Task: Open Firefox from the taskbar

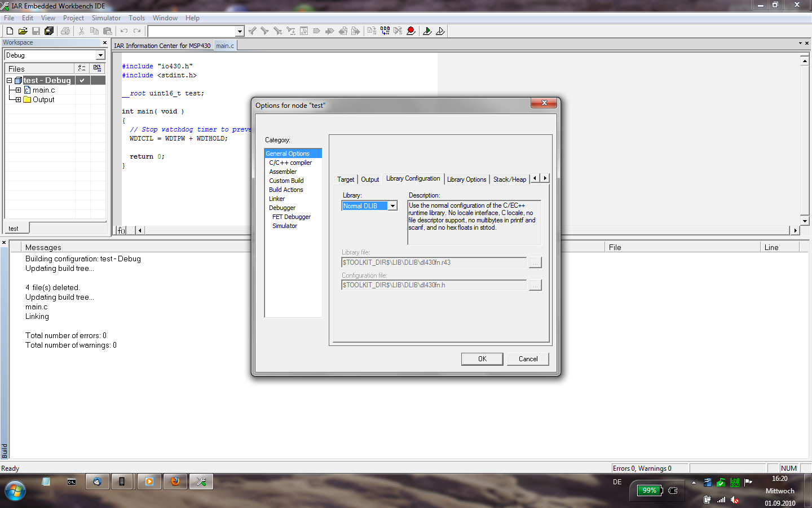Action: coord(175,481)
